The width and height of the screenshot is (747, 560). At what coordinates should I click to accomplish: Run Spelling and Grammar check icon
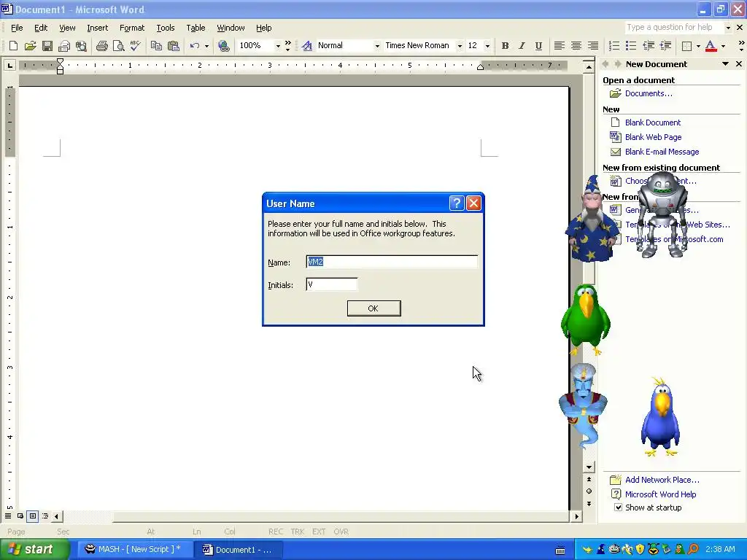pos(135,46)
